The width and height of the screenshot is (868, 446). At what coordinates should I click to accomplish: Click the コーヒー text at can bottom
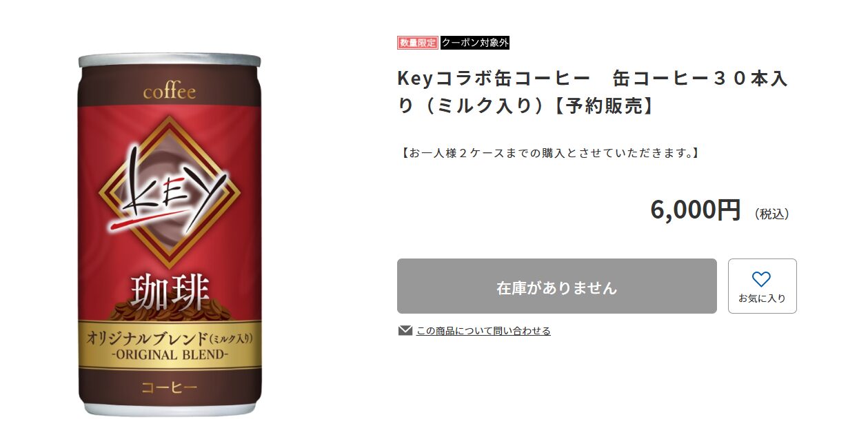(170, 387)
